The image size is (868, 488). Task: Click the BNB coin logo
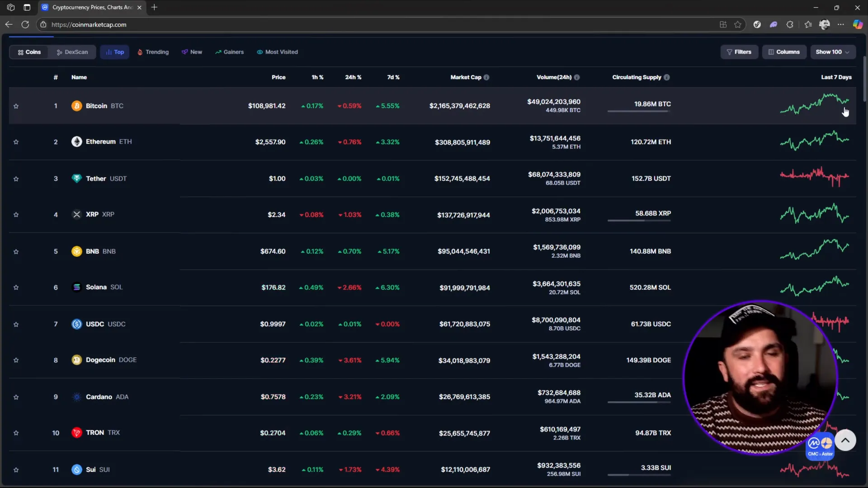point(76,251)
